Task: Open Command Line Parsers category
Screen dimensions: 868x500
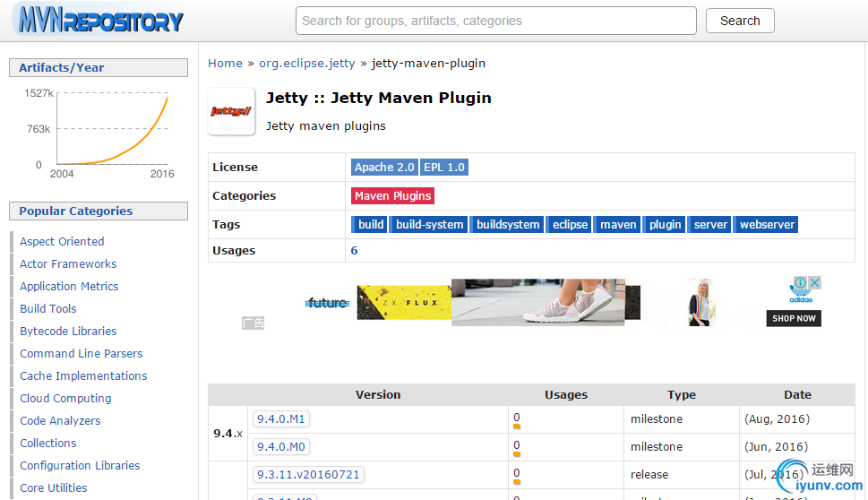Action: pyautogui.click(x=82, y=353)
